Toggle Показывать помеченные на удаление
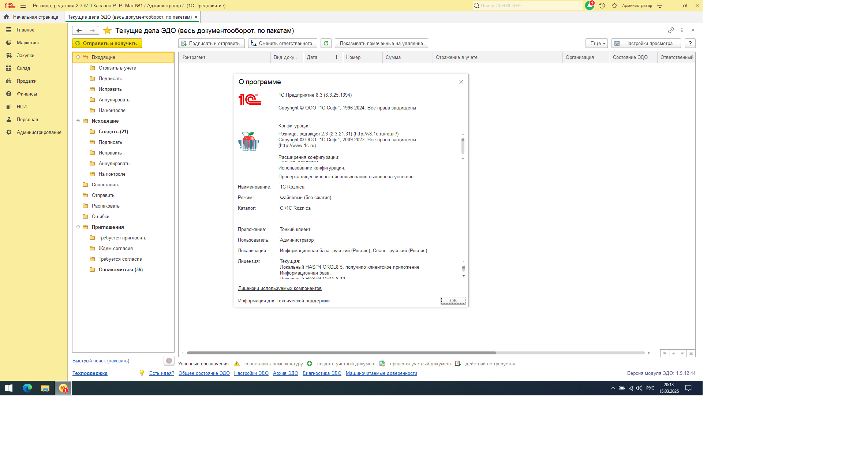 (381, 43)
